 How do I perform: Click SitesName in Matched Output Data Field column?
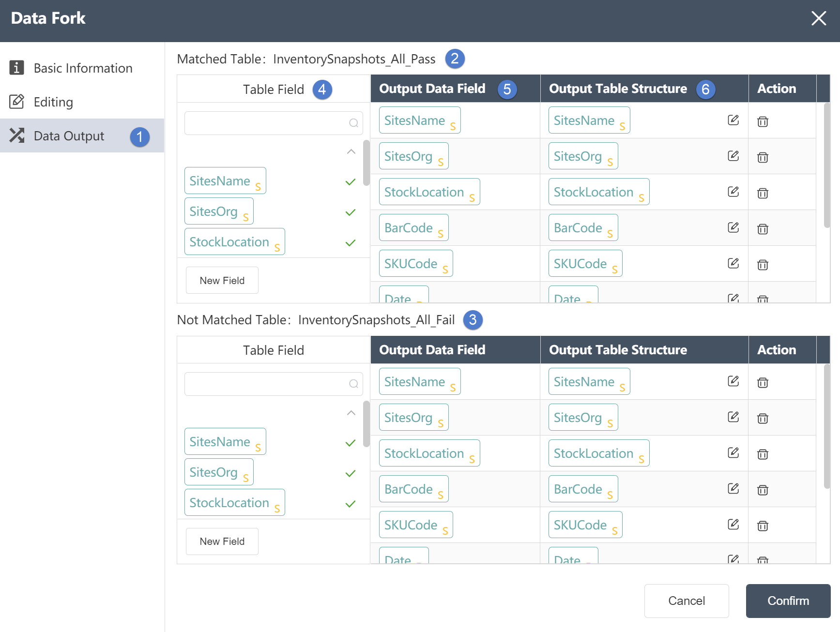[x=420, y=120]
